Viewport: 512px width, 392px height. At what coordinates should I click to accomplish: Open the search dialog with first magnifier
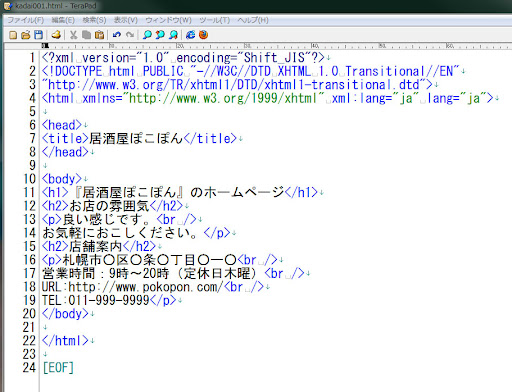(x=147, y=35)
